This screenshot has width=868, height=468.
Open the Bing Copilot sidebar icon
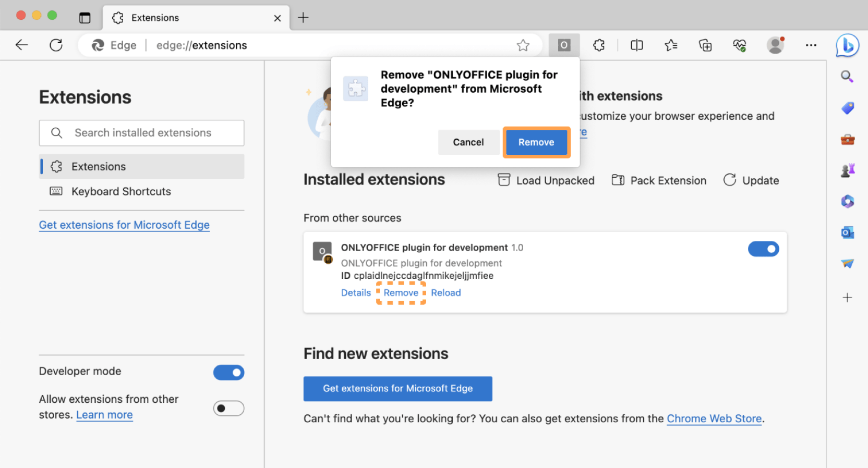[847, 46]
